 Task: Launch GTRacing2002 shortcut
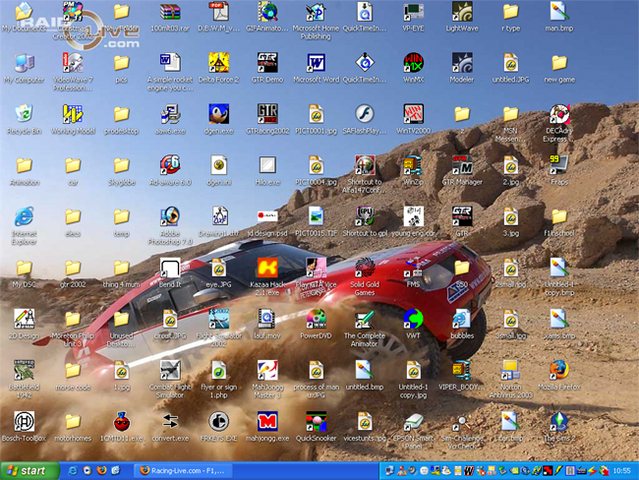[x=267, y=114]
